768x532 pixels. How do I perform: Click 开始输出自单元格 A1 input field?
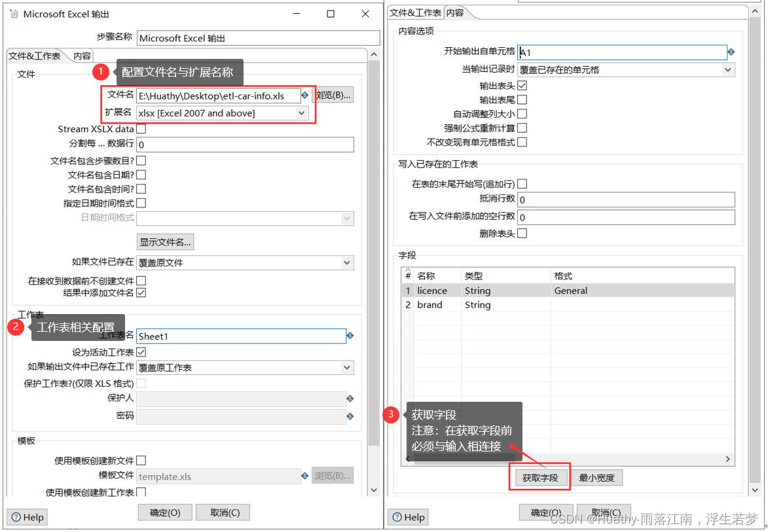click(x=622, y=52)
